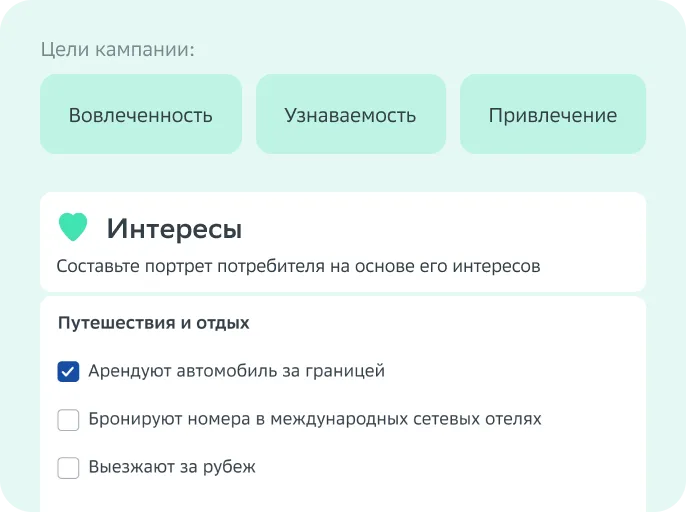Click the Цели кампании label

coord(118,49)
